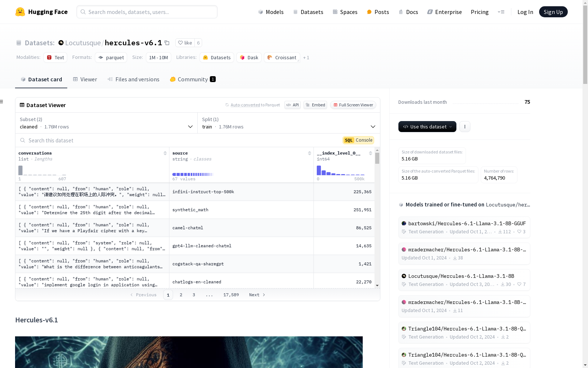Image resolution: width=588 pixels, height=368 pixels.
Task: Open the API button in Dataset Viewer
Action: click(293, 105)
